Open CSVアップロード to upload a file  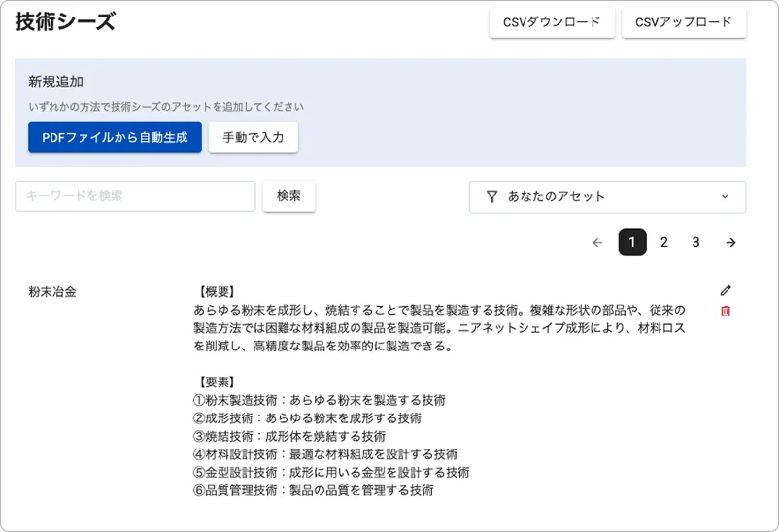click(683, 22)
